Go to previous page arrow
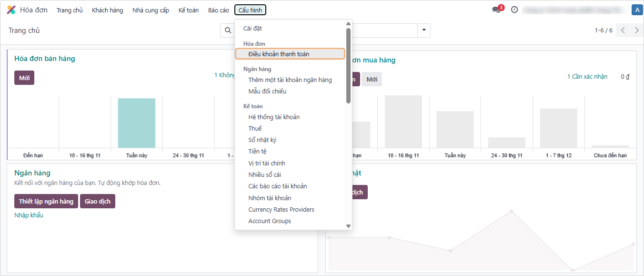The width and height of the screenshot is (644, 276). 623,31
